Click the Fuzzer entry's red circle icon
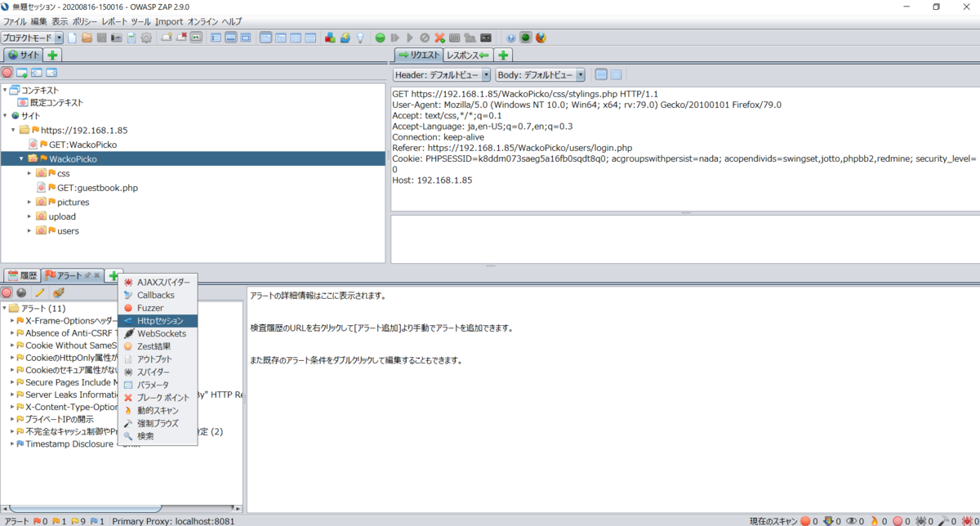This screenshot has width=980, height=526. pos(128,308)
